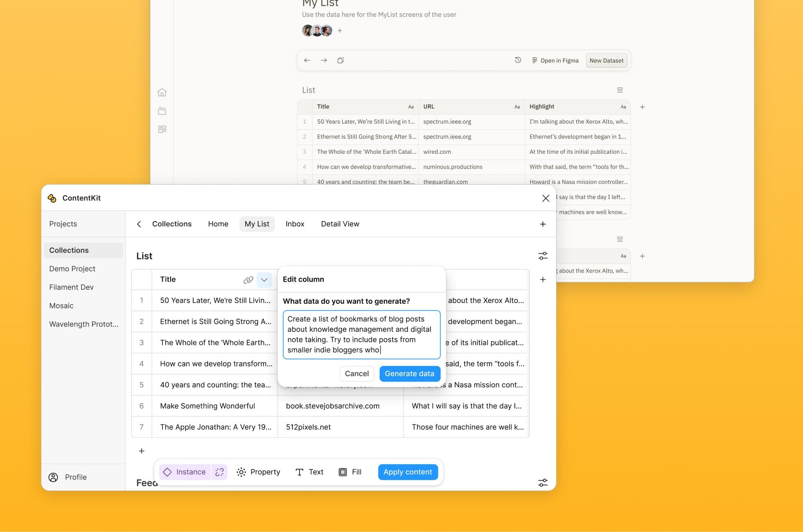Open version history via the clock icon
The width and height of the screenshot is (803, 532).
pyautogui.click(x=518, y=60)
